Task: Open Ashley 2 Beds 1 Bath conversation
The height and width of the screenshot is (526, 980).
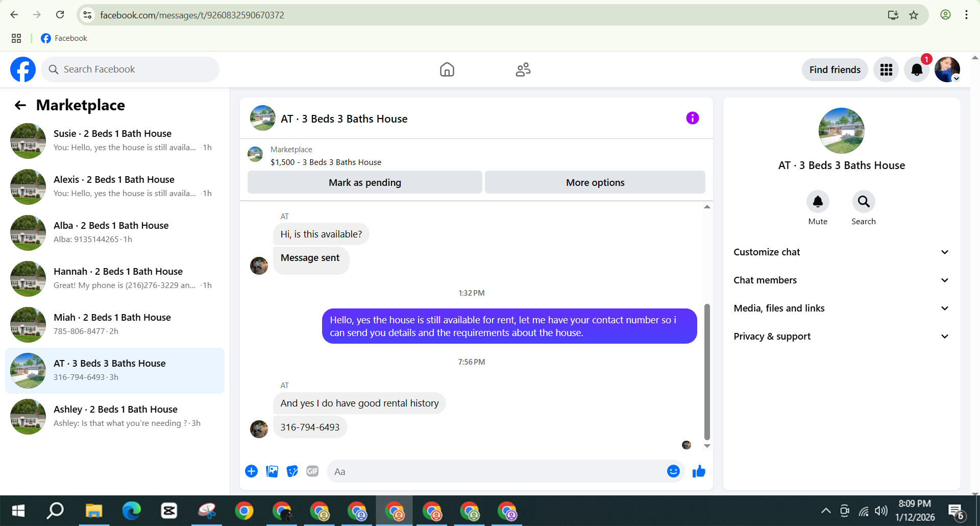Action: (x=115, y=417)
